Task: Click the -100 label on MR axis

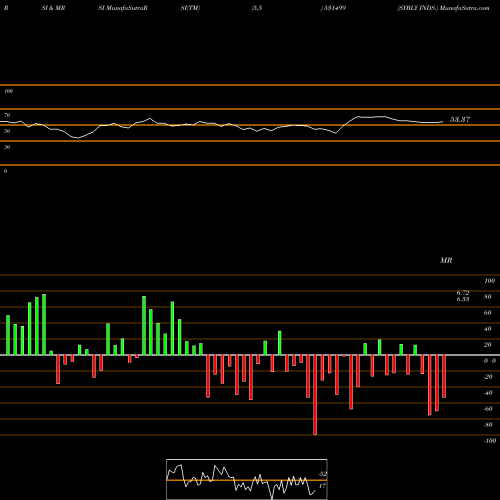Action: point(490,441)
